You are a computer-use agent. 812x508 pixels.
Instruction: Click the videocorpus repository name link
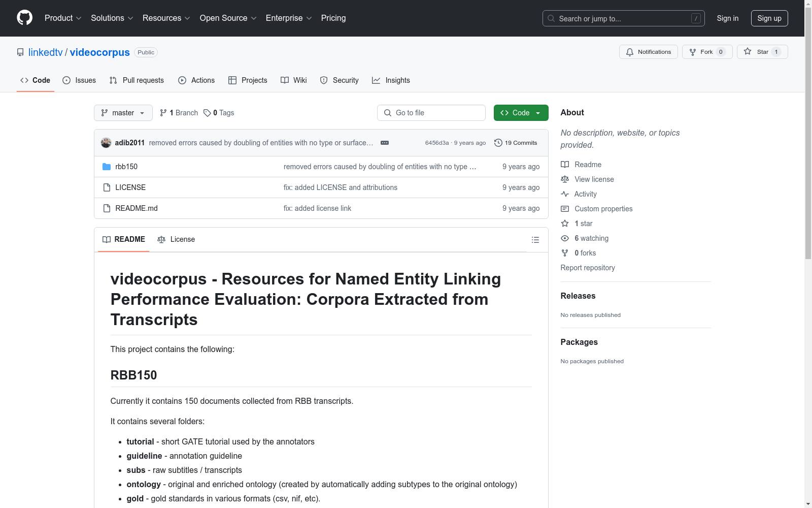[x=100, y=52]
